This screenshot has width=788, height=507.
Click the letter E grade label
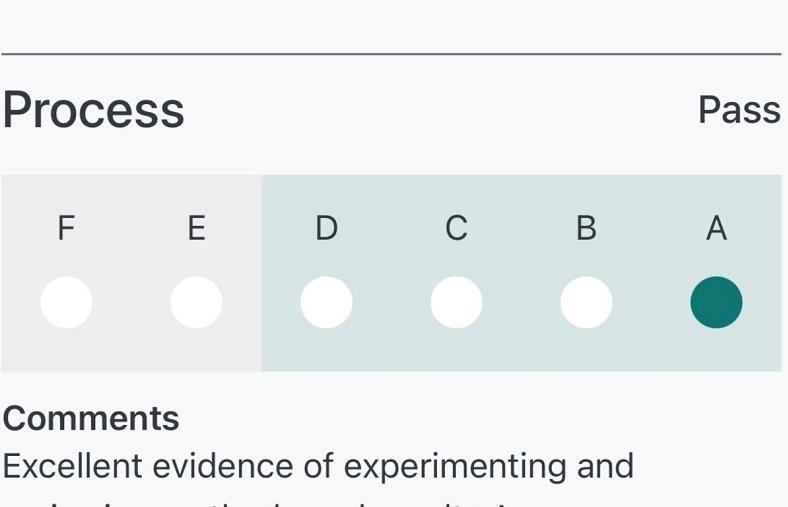[x=196, y=229]
